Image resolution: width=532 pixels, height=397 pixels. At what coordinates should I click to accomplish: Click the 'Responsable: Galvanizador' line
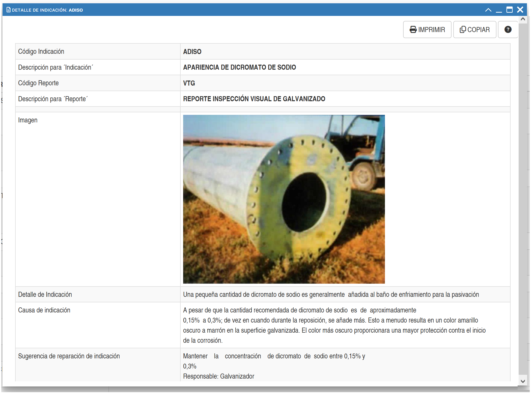(218, 376)
